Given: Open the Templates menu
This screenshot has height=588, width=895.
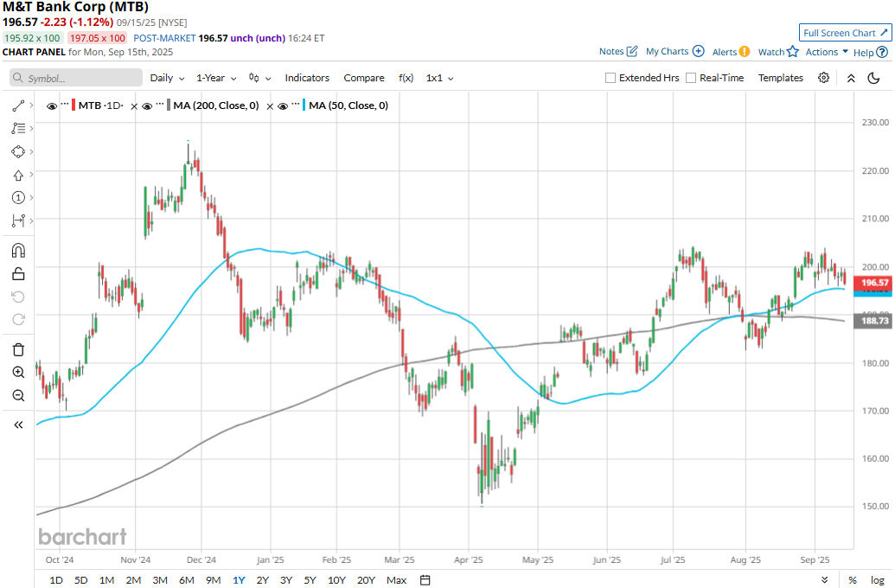Looking at the screenshot, I should tap(780, 78).
